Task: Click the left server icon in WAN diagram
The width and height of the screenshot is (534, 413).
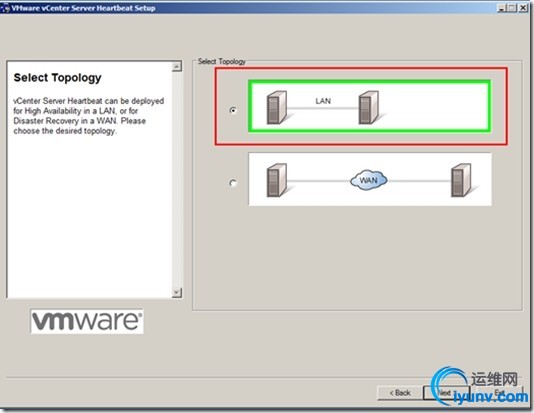Action: pyautogui.click(x=277, y=180)
